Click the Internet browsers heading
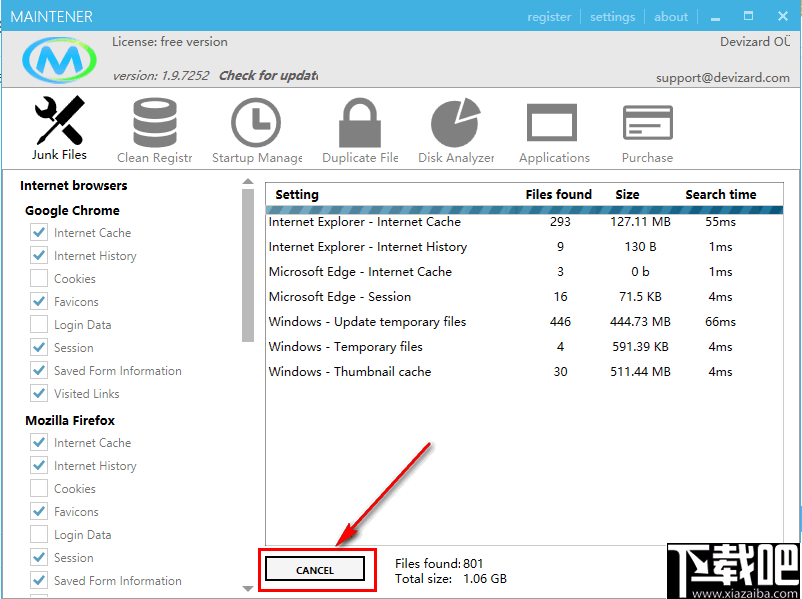Screen dimensions: 802x599 tap(74, 186)
